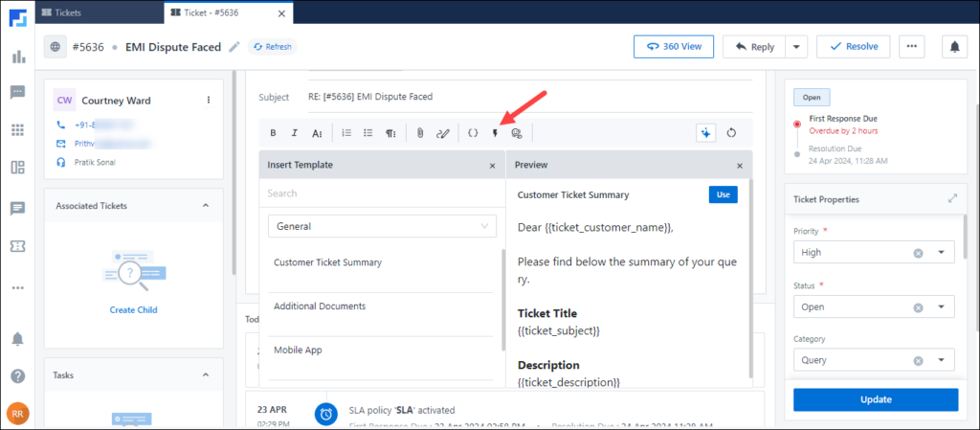Apply italic formatting in editor

point(295,132)
